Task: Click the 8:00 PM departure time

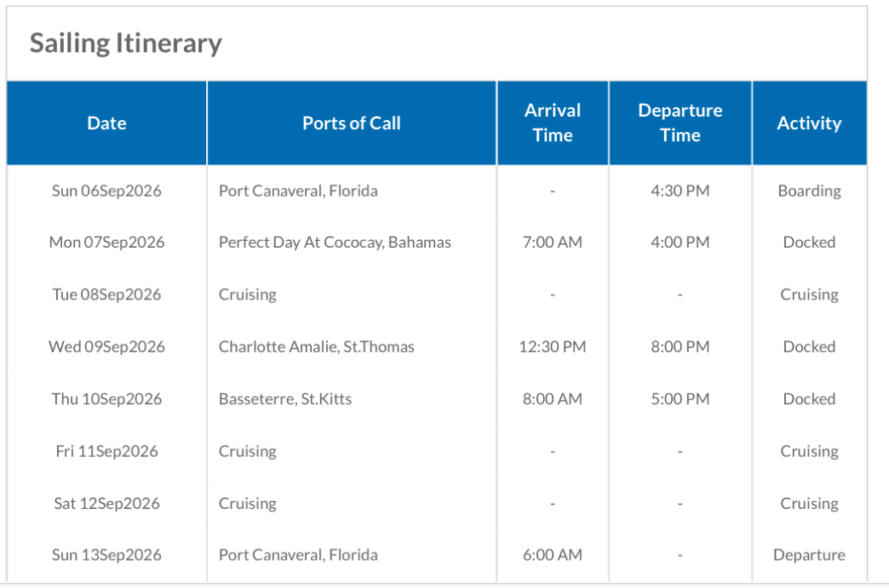Action: click(x=680, y=346)
